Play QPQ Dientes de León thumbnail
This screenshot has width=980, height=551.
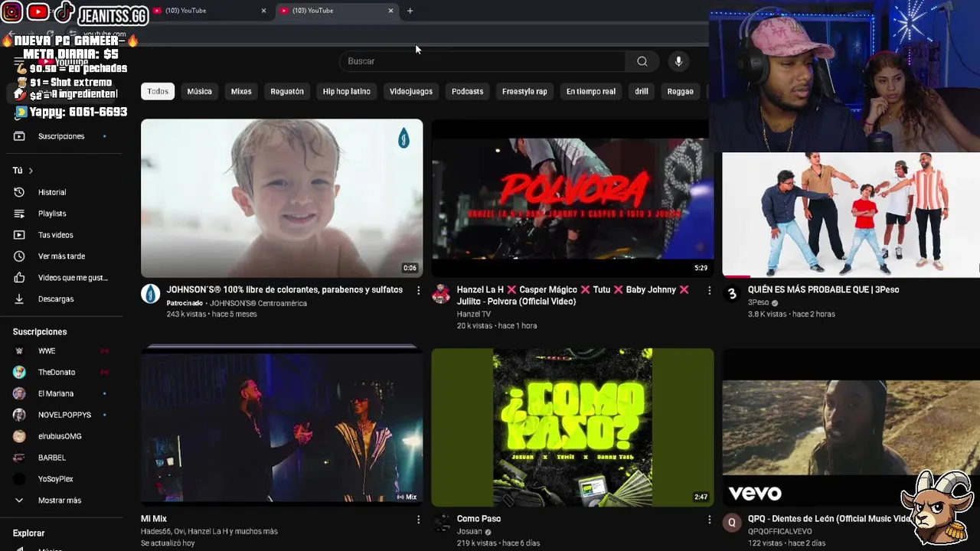point(851,426)
